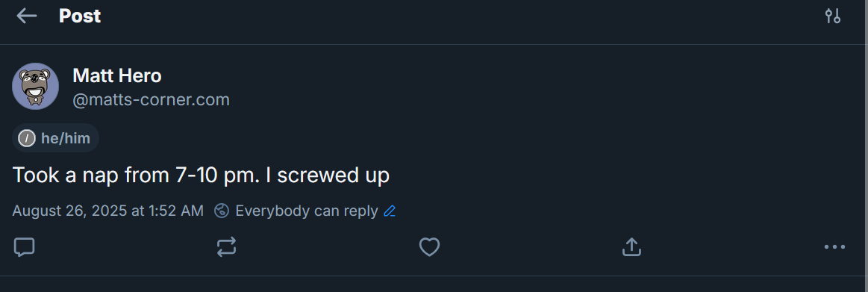Open the three-dot more options menu

(x=834, y=247)
